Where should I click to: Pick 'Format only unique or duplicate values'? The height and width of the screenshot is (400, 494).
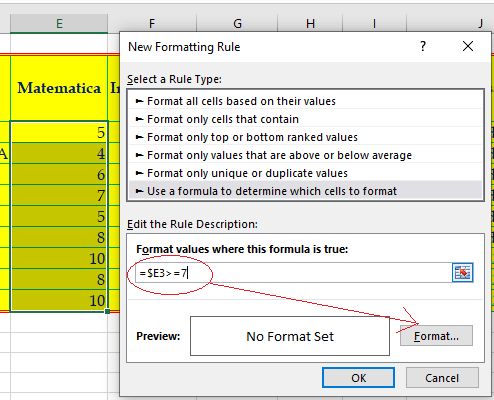coord(305,173)
